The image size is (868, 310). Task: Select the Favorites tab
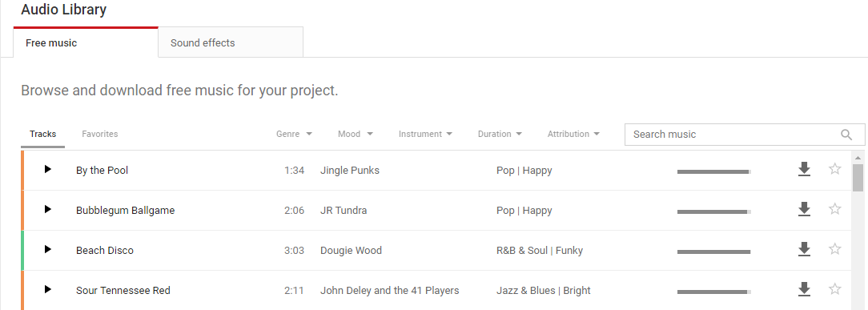pyautogui.click(x=99, y=134)
